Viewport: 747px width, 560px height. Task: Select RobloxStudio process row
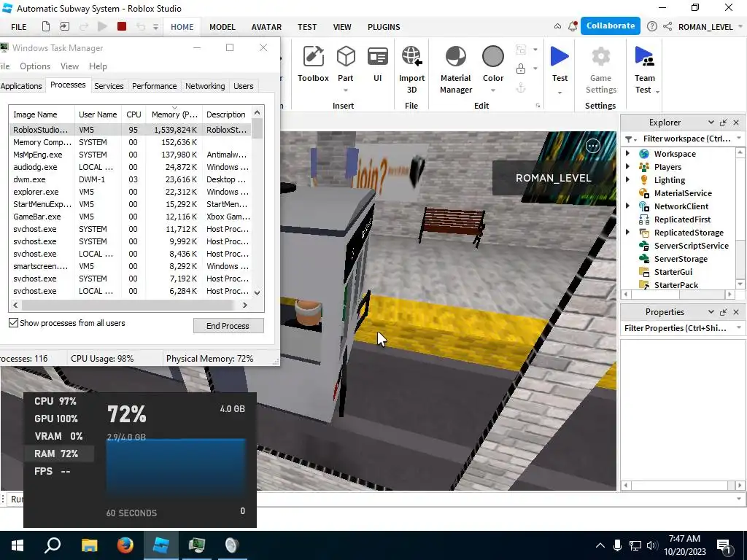coord(130,130)
